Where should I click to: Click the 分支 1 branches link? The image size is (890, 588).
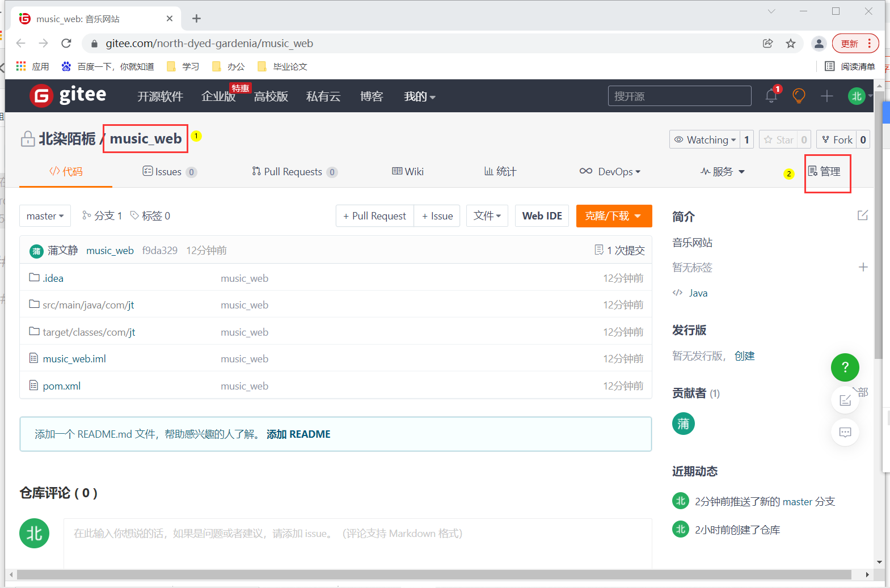[102, 216]
